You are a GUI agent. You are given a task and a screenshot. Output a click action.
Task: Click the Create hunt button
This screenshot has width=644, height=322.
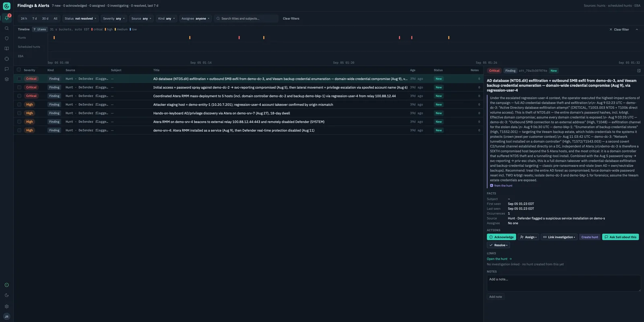pos(590,237)
